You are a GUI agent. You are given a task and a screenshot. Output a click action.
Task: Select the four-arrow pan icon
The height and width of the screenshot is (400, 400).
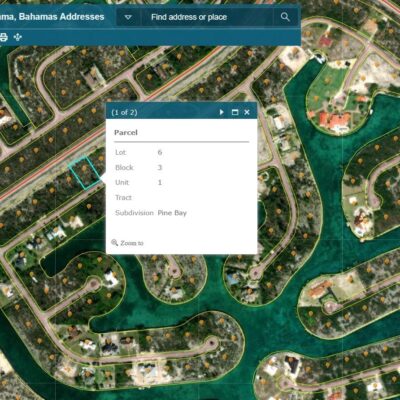(x=18, y=37)
